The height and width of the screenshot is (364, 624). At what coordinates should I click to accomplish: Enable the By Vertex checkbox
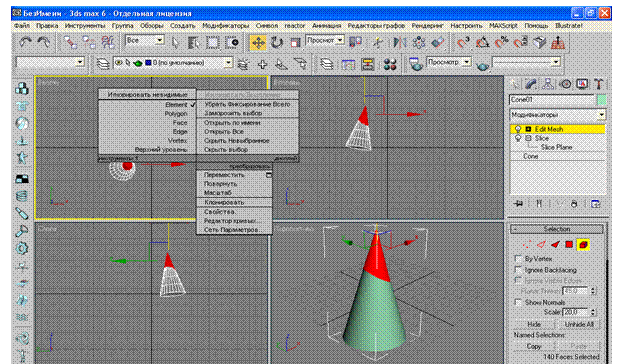click(518, 259)
